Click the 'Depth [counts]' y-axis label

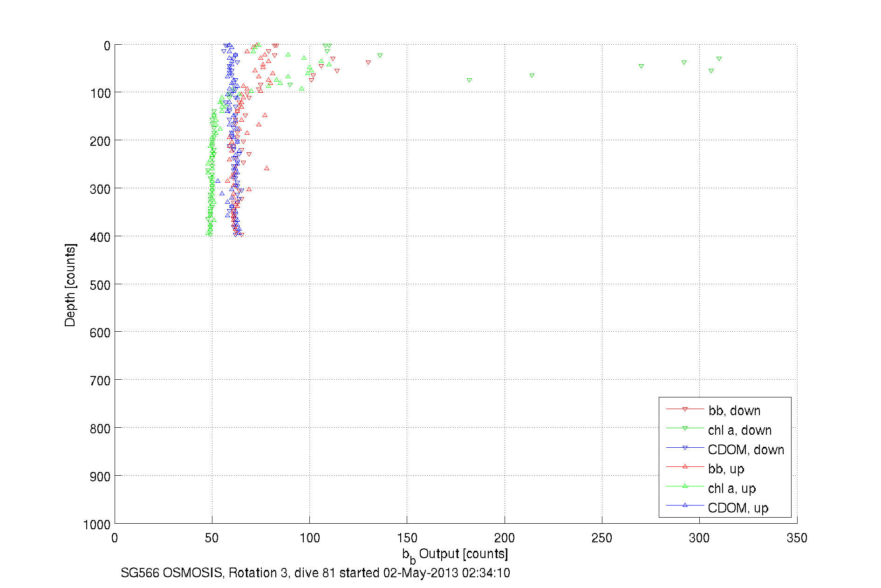pos(70,285)
